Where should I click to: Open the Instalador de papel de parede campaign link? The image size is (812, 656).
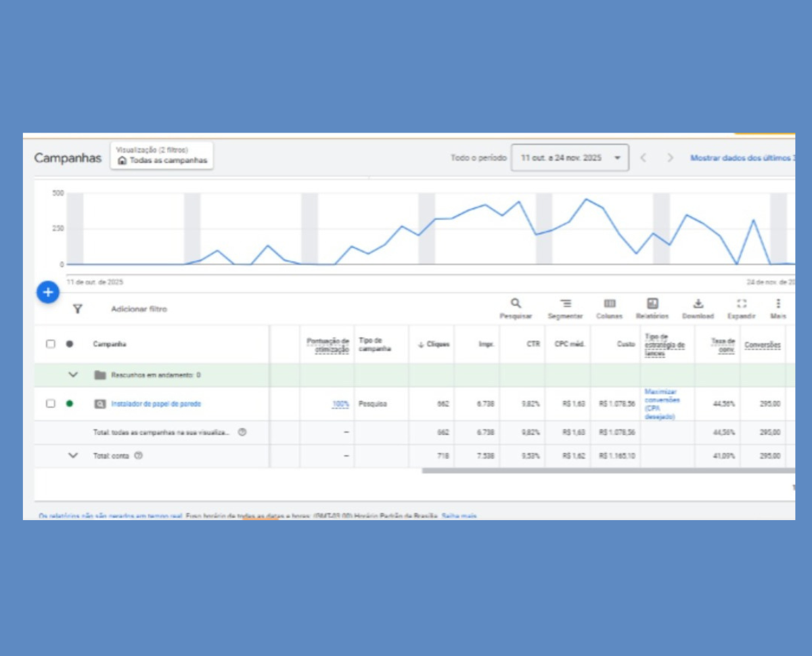tap(156, 404)
